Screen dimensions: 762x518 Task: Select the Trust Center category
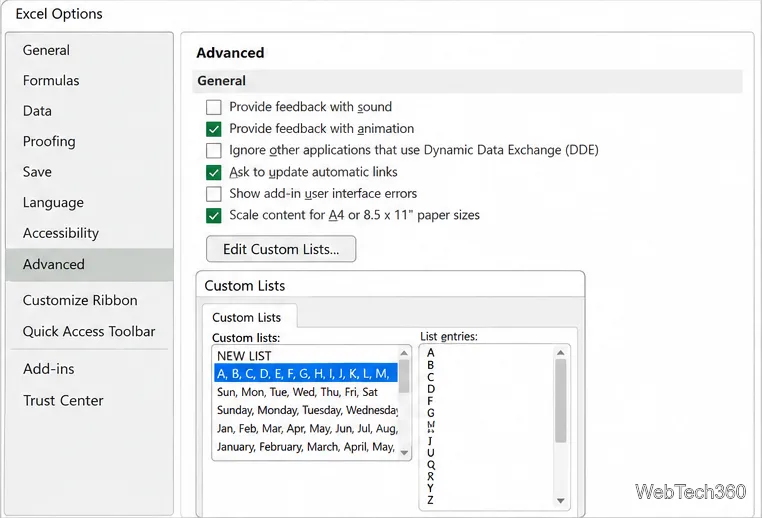click(63, 400)
